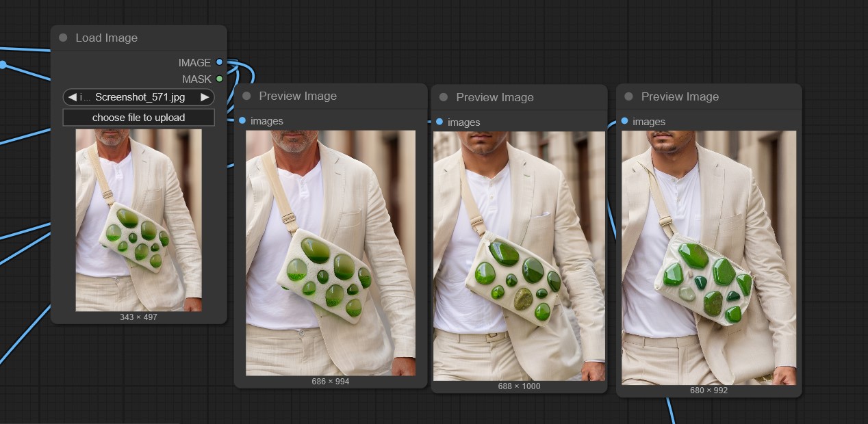Image resolution: width=868 pixels, height=424 pixels.
Task: Select previous image with left arrow
Action: coord(72,97)
